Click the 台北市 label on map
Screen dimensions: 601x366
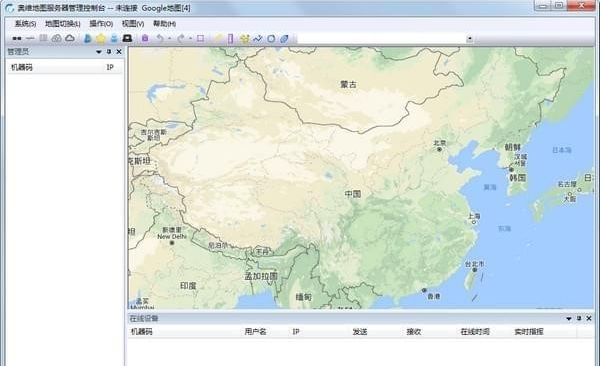475,264
